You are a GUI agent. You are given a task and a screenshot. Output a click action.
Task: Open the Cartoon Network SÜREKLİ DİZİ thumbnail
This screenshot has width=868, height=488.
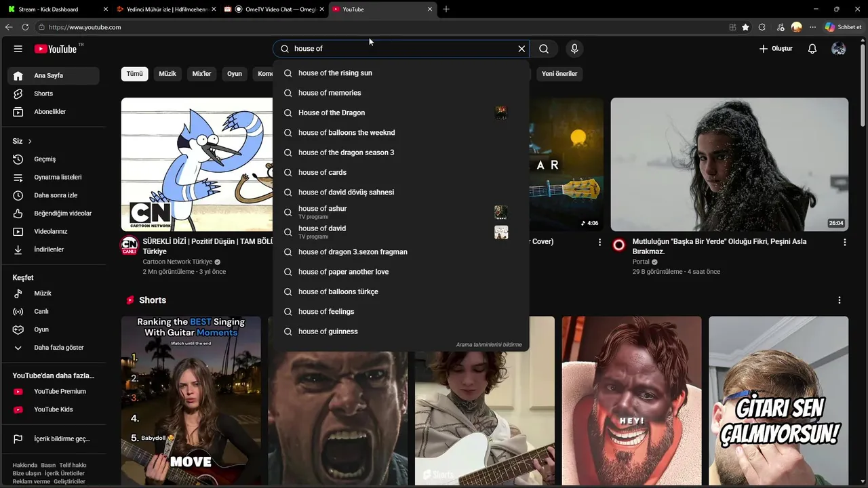(197, 165)
